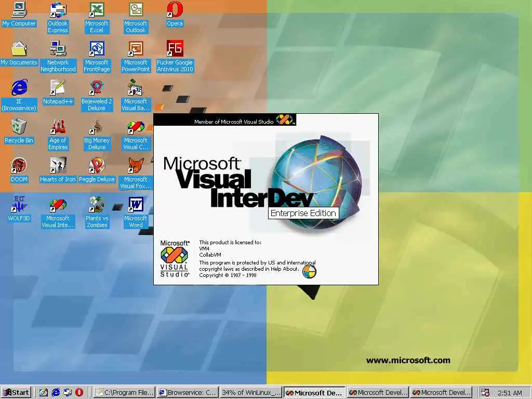532x399 pixels.
Task: Click the system tray scheduler icon
Action: pos(485,393)
